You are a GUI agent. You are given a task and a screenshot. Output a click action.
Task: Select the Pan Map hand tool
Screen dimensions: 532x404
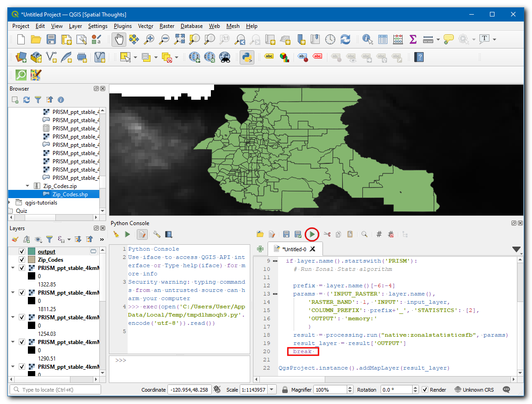119,39
